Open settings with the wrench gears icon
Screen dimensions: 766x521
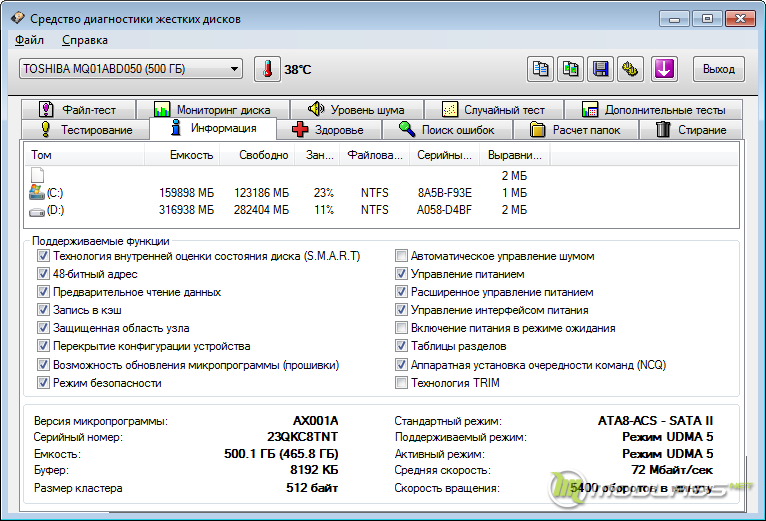click(630, 69)
